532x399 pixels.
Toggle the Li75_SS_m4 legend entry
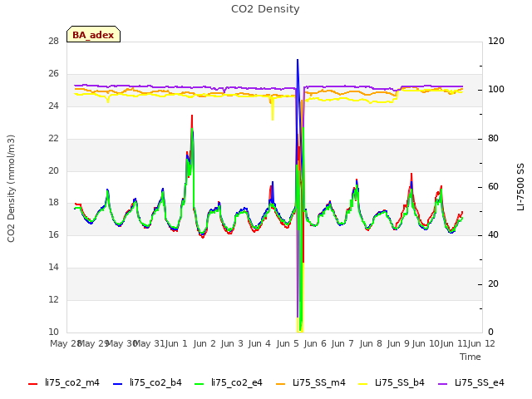311,383
